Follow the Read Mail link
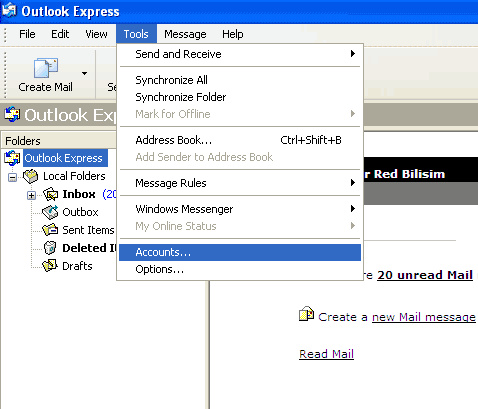This screenshot has width=478, height=409. tap(326, 354)
